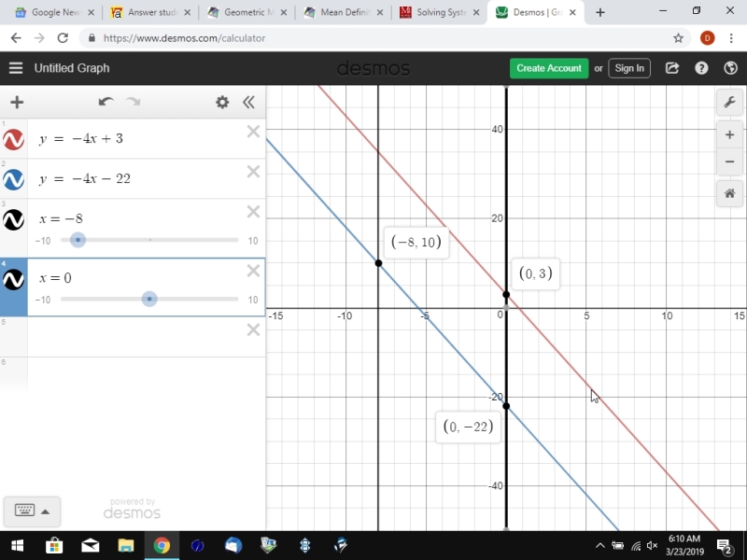Viewport: 747px width, 560px height.
Task: Delete empty expression row 5
Action: click(x=253, y=329)
